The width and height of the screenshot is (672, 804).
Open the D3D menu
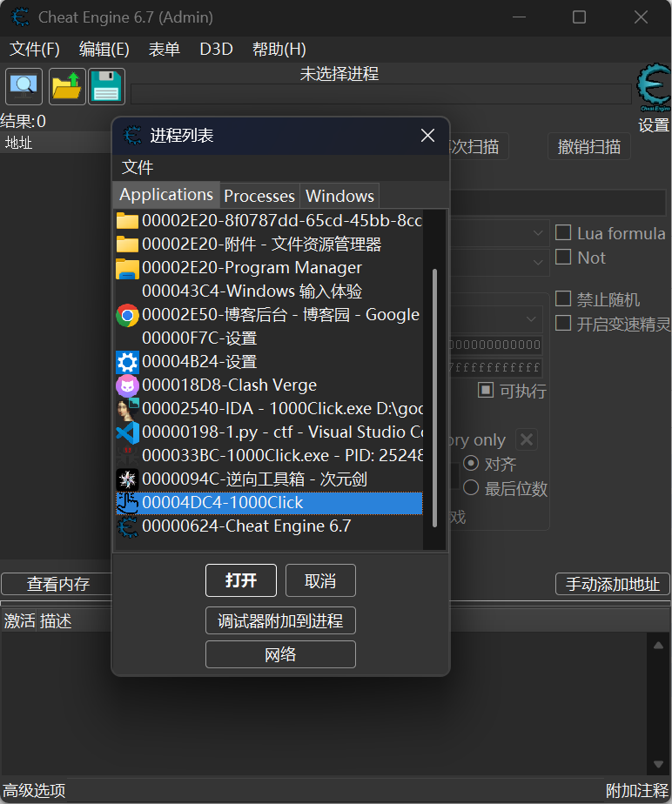(x=216, y=50)
